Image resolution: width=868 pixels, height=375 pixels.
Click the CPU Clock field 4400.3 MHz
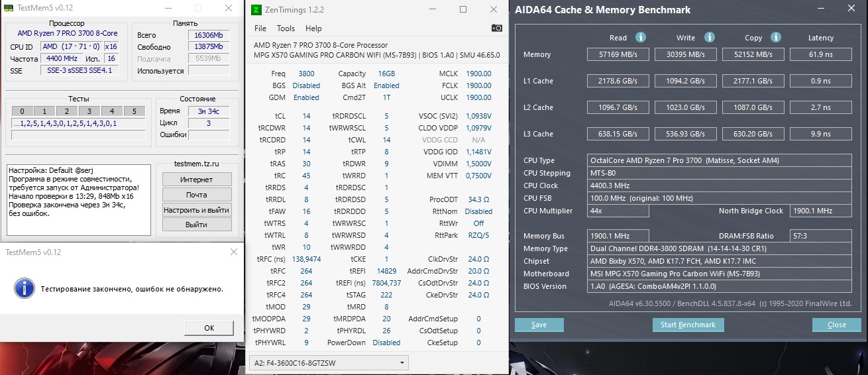coord(720,186)
